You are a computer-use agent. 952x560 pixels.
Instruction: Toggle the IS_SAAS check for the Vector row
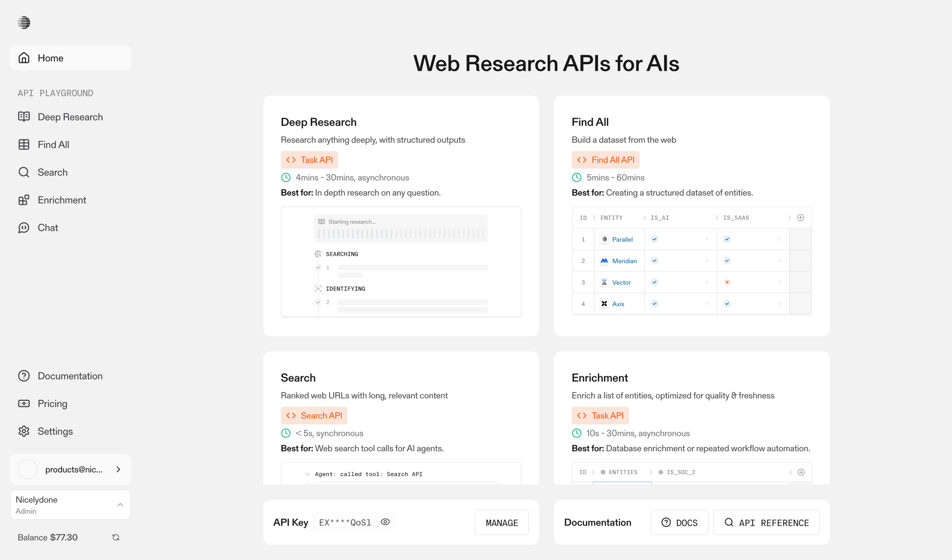[727, 282]
